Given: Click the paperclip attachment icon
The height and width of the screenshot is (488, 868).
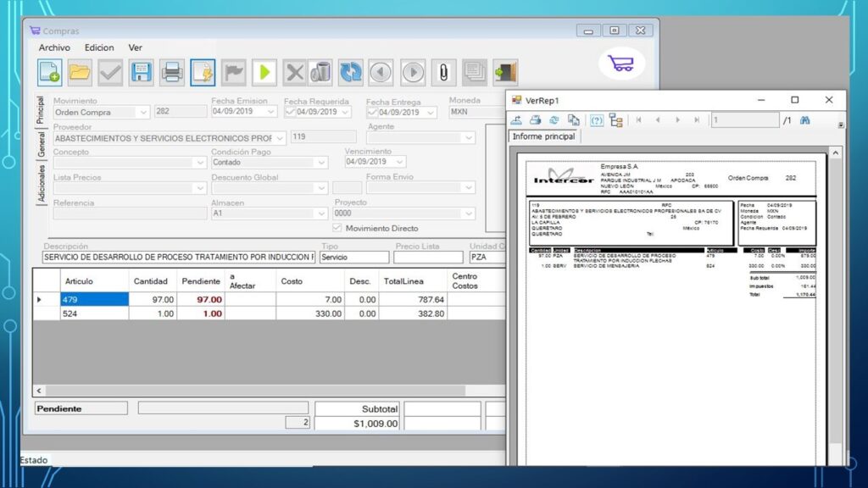Looking at the screenshot, I should (442, 73).
